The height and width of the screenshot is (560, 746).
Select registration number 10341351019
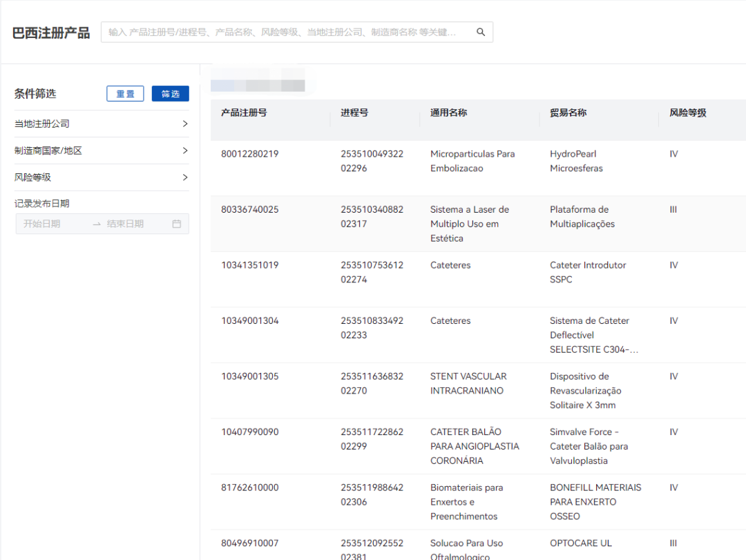click(x=250, y=265)
